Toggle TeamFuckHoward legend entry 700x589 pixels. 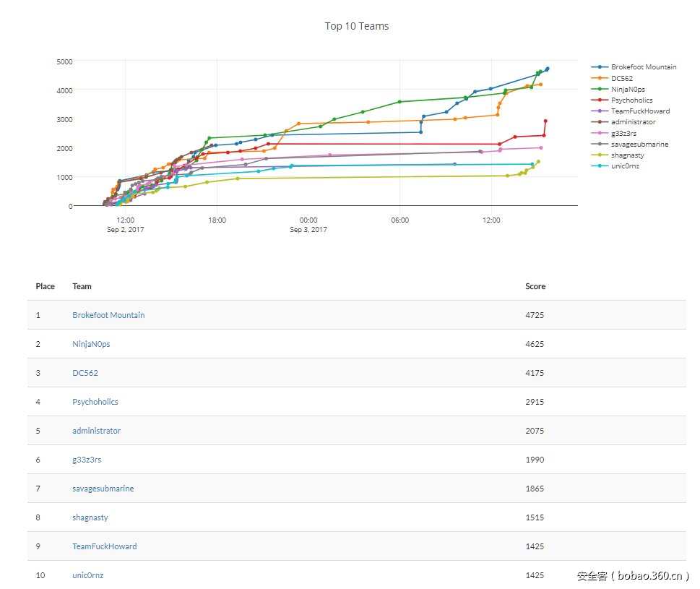point(640,111)
